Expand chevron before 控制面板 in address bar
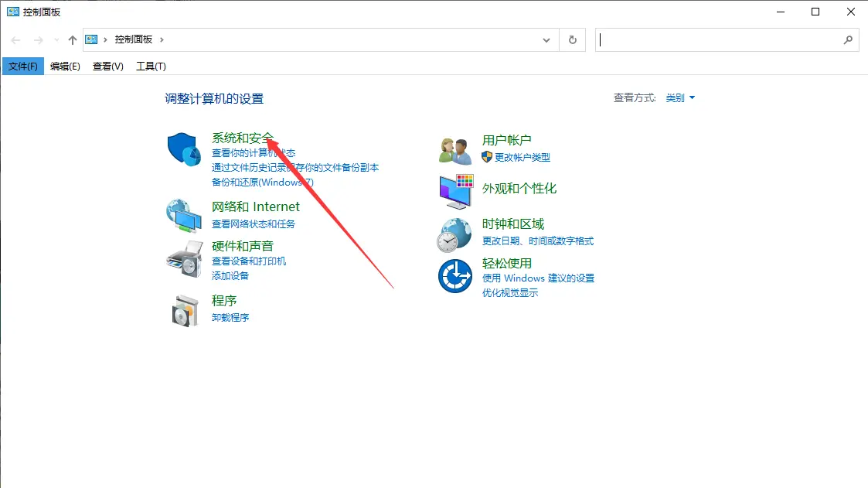This screenshot has height=488, width=868. pos(105,39)
